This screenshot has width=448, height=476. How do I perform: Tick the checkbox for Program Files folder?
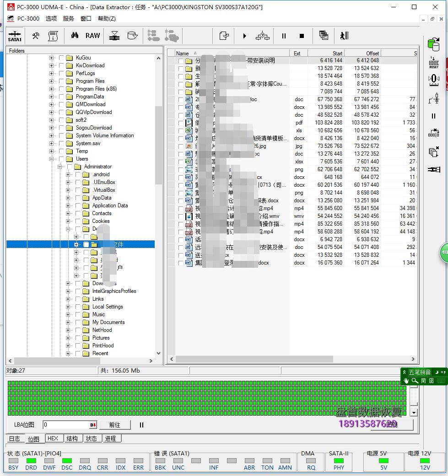pyautogui.click(x=62, y=81)
